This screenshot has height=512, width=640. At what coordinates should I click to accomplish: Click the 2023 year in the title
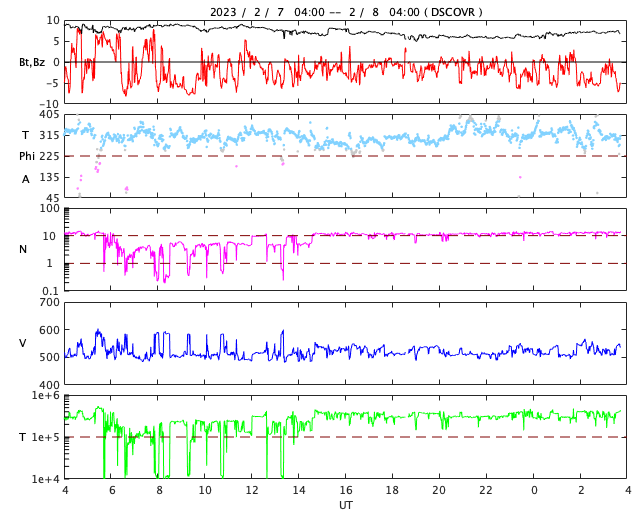click(x=223, y=12)
